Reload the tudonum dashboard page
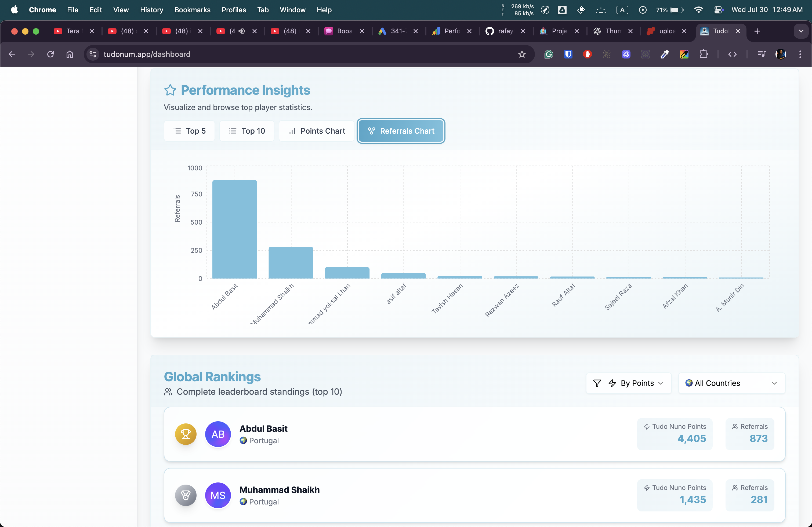The width and height of the screenshot is (812, 527). (50, 54)
